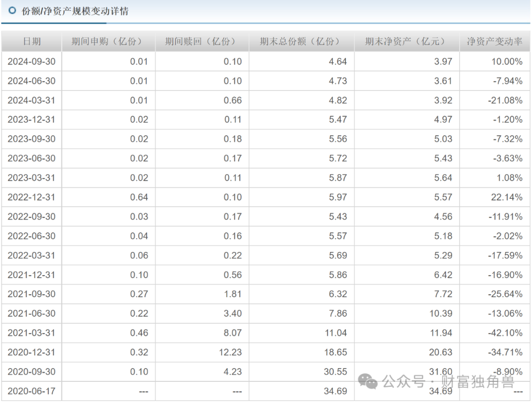532x403 pixels.
Task: Select the 日期 column header
Action: coord(31,41)
